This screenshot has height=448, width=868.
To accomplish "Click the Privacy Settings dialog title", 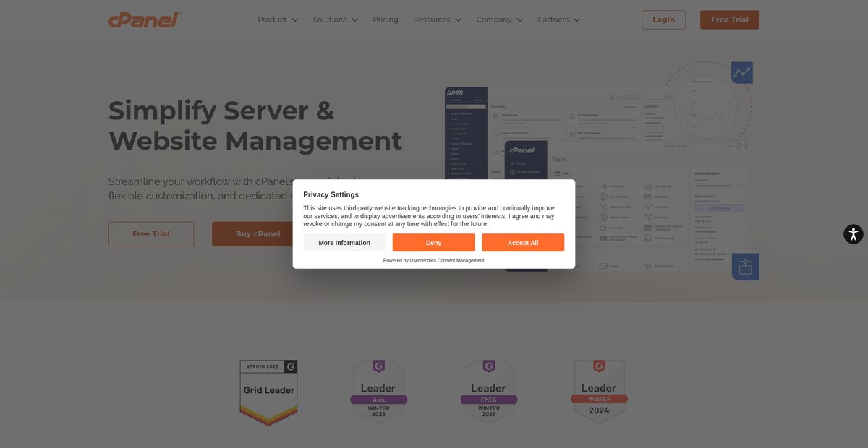I will pyautogui.click(x=331, y=194).
